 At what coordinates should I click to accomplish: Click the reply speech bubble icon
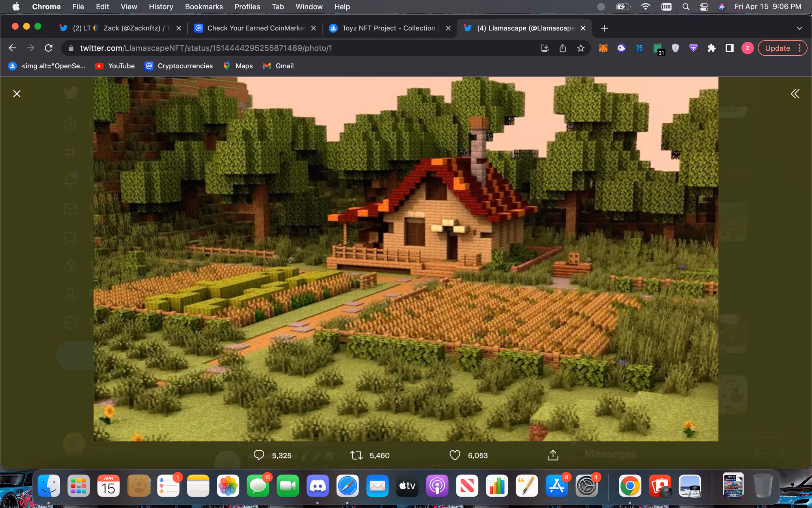[259, 455]
